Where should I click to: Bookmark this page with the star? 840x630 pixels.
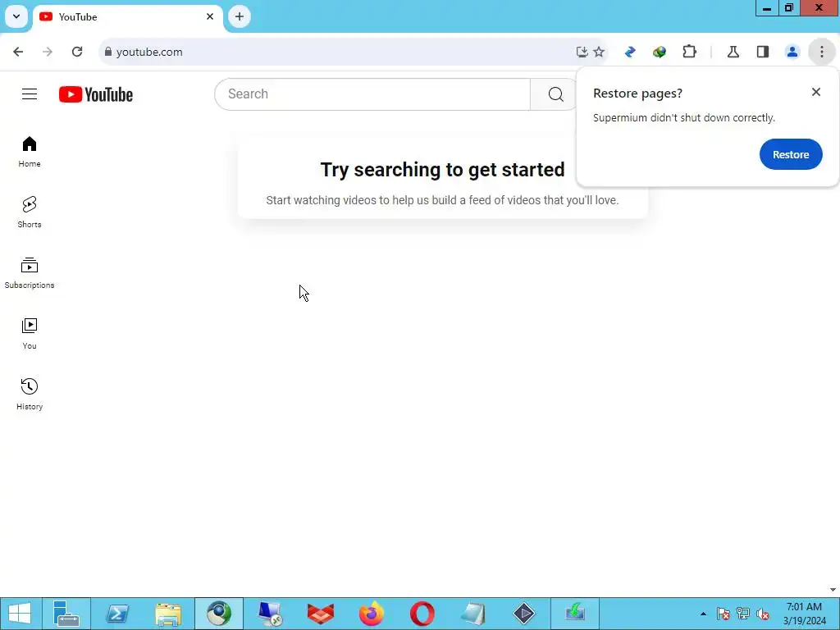pyautogui.click(x=599, y=52)
